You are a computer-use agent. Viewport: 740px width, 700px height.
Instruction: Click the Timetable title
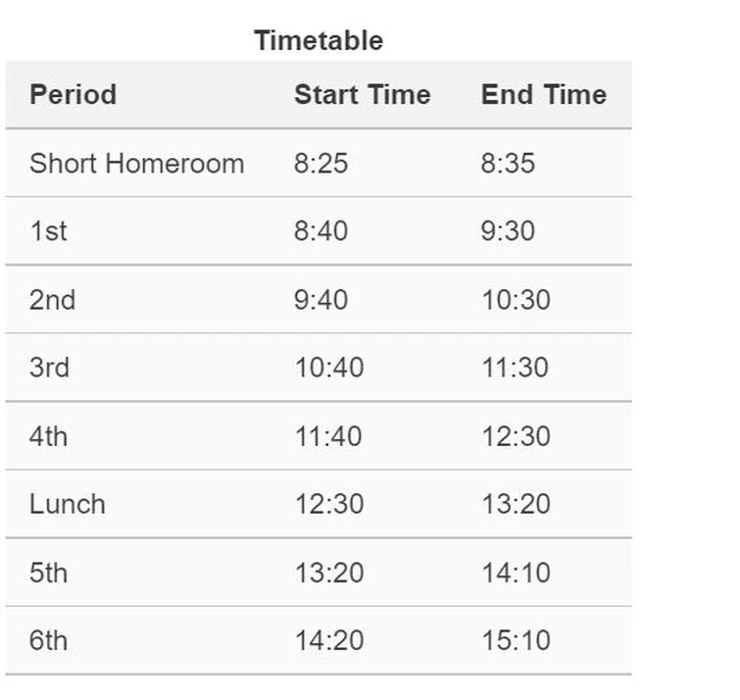319,41
